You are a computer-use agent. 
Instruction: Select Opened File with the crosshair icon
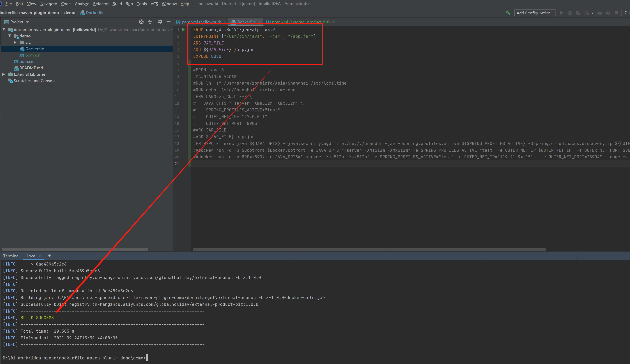coord(141,22)
